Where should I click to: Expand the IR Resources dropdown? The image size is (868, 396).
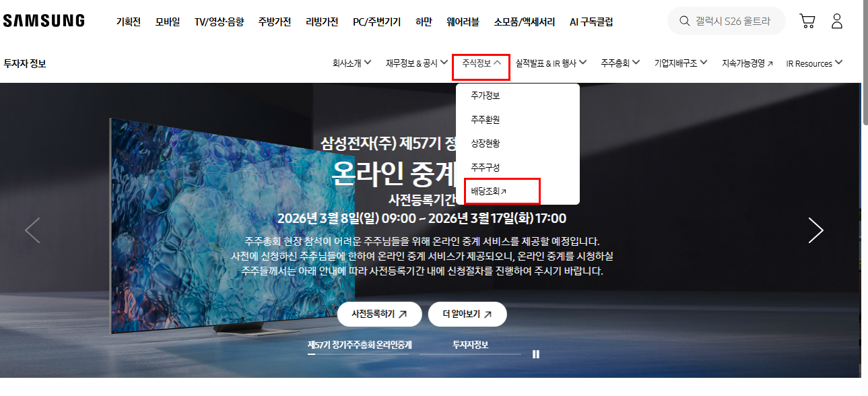click(x=813, y=62)
